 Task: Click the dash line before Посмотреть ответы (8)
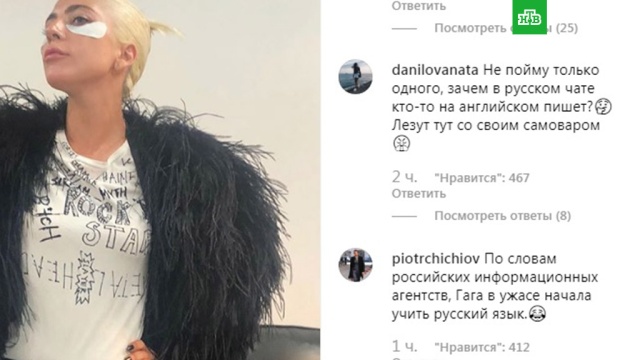tap(404, 216)
